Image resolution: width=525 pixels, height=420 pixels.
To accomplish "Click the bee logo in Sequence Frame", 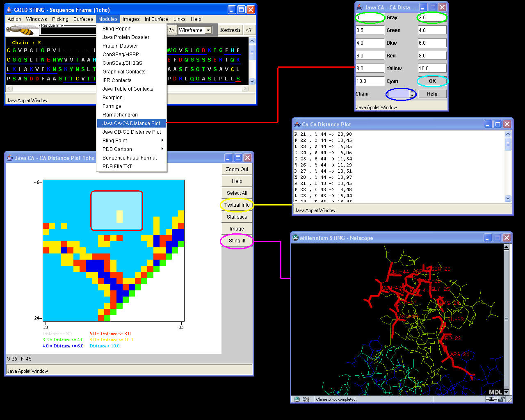I will 23,30.
